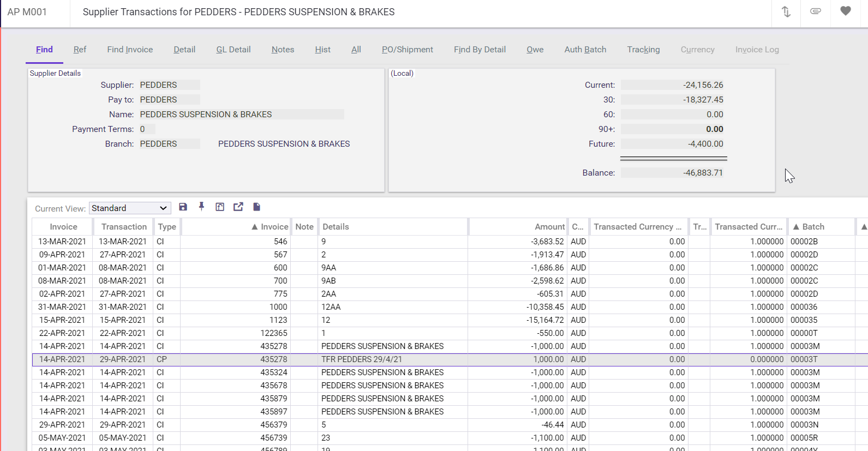
Task: Click the export arrow icon in grid toolbar
Action: 238,207
